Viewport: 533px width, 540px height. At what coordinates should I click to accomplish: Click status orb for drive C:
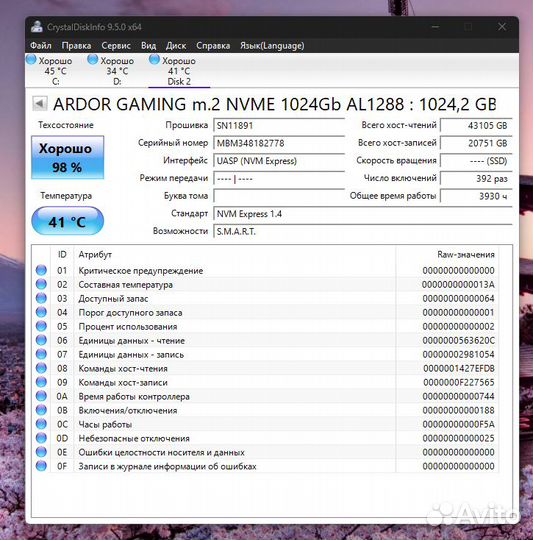(x=31, y=60)
